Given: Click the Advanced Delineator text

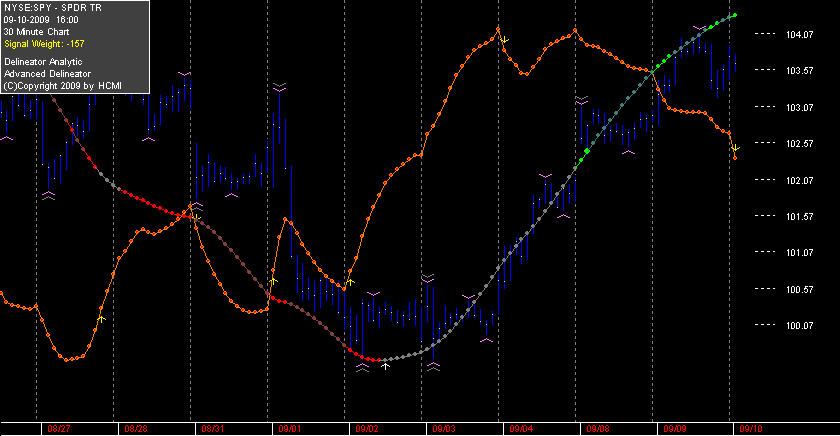Looking at the screenshot, I should pyautogui.click(x=47, y=74).
